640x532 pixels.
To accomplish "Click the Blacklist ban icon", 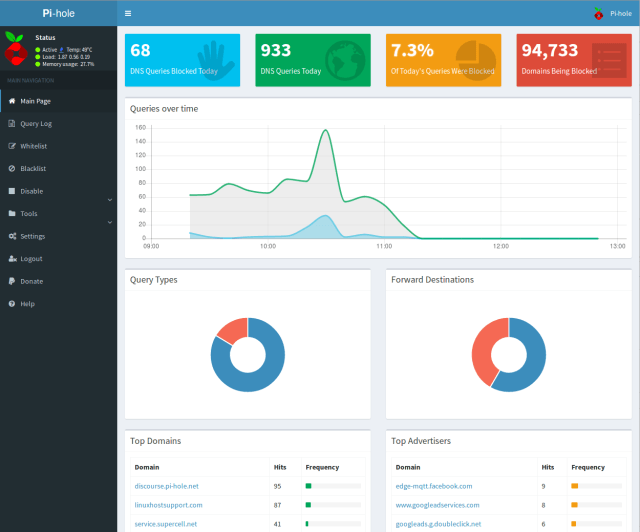I will point(12,169).
